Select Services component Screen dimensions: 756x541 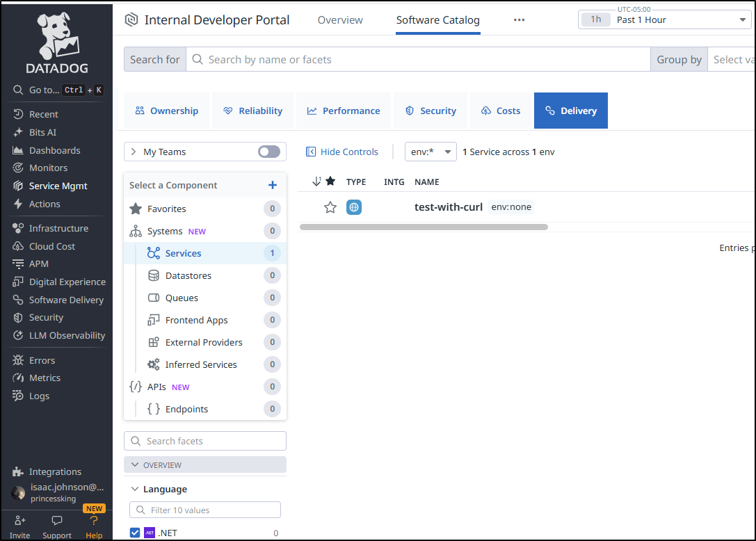(x=205, y=253)
